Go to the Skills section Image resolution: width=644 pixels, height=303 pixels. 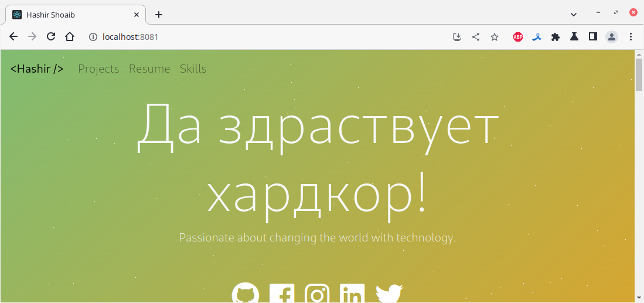click(193, 69)
